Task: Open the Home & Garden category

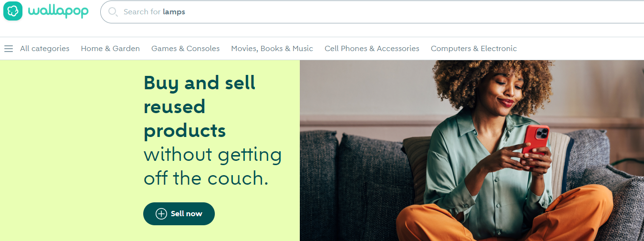Action: pos(110,49)
